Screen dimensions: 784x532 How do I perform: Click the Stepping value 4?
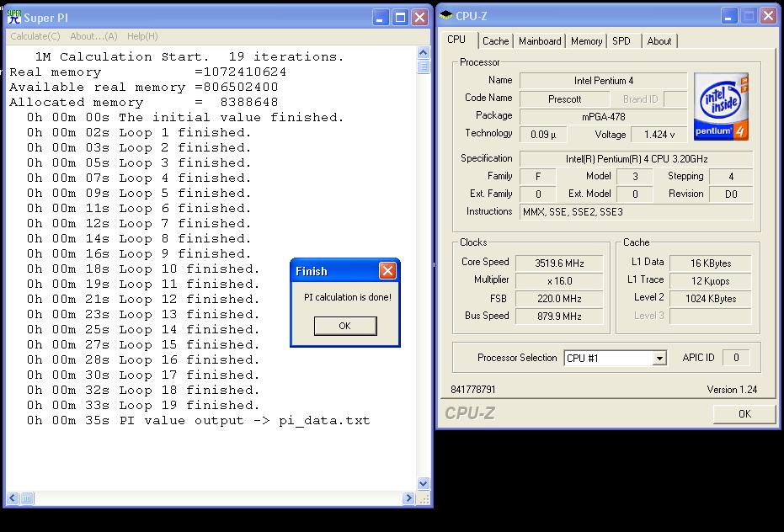(x=731, y=177)
